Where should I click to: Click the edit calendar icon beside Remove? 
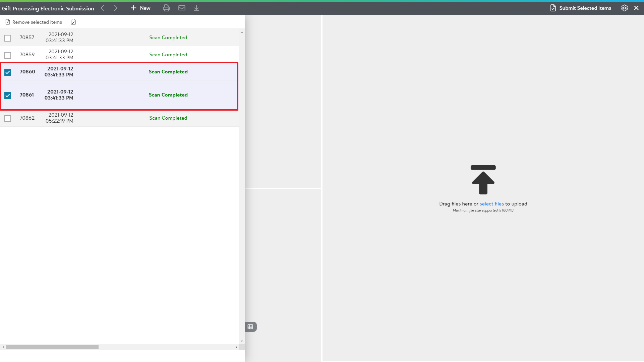pos(73,22)
